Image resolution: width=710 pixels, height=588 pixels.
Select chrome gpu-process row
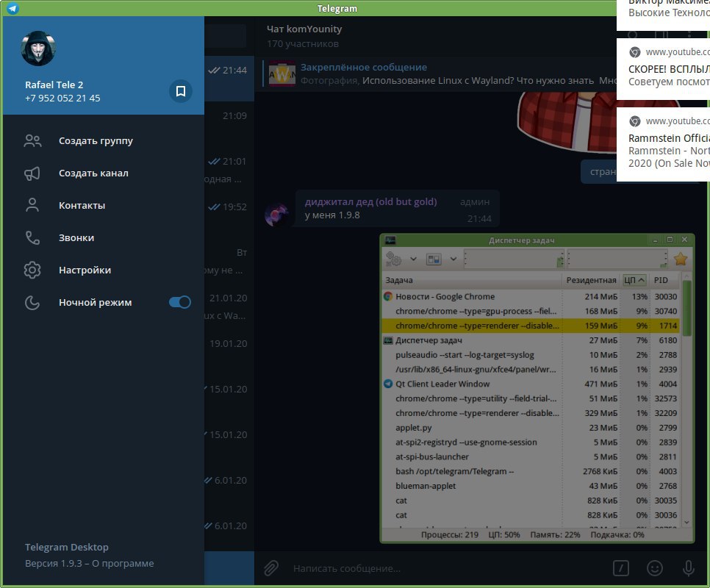click(531, 311)
